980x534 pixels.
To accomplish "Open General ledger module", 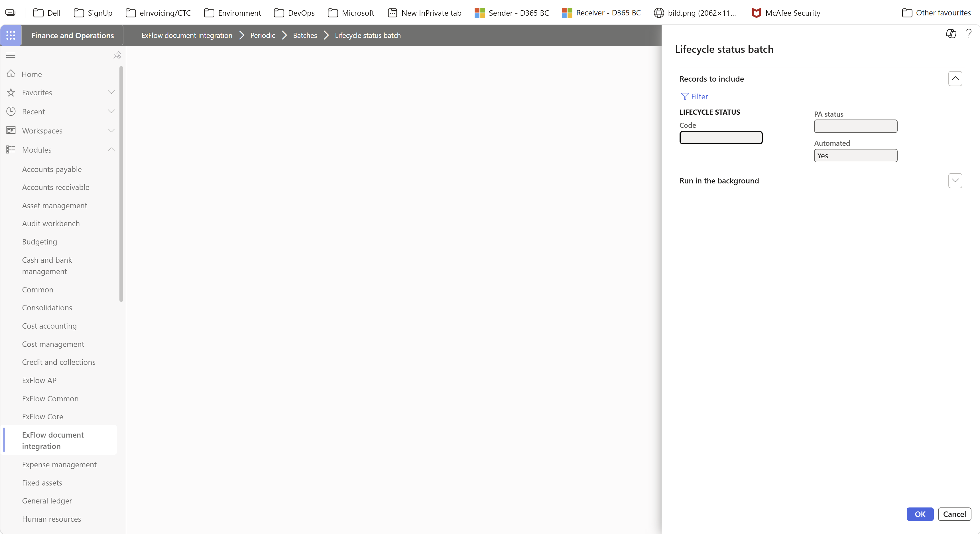I will [x=47, y=501].
